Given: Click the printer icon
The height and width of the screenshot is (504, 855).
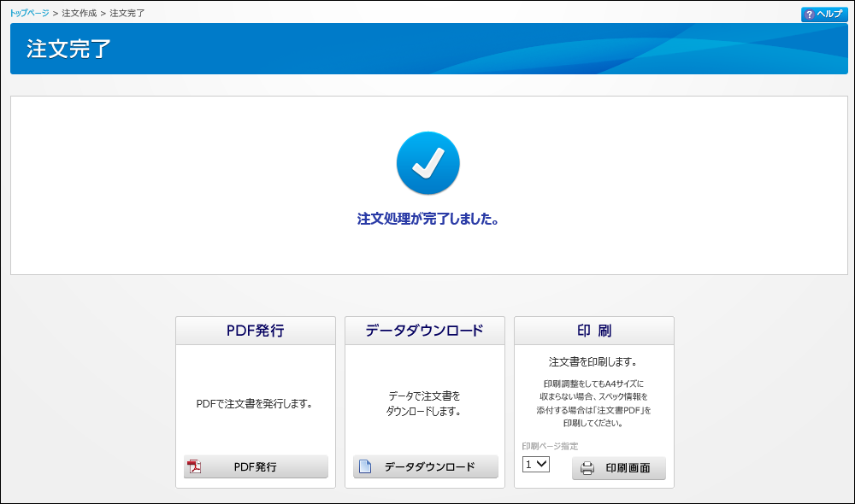Looking at the screenshot, I should click(x=587, y=468).
